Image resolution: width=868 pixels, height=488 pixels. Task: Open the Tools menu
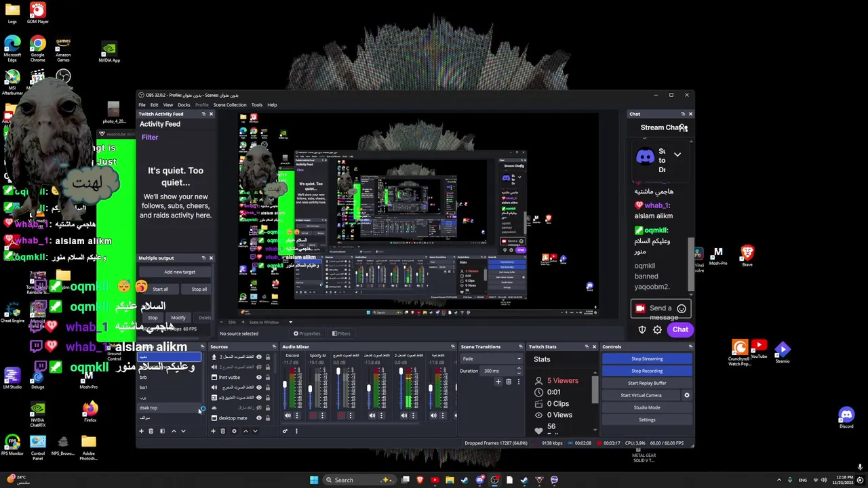256,105
